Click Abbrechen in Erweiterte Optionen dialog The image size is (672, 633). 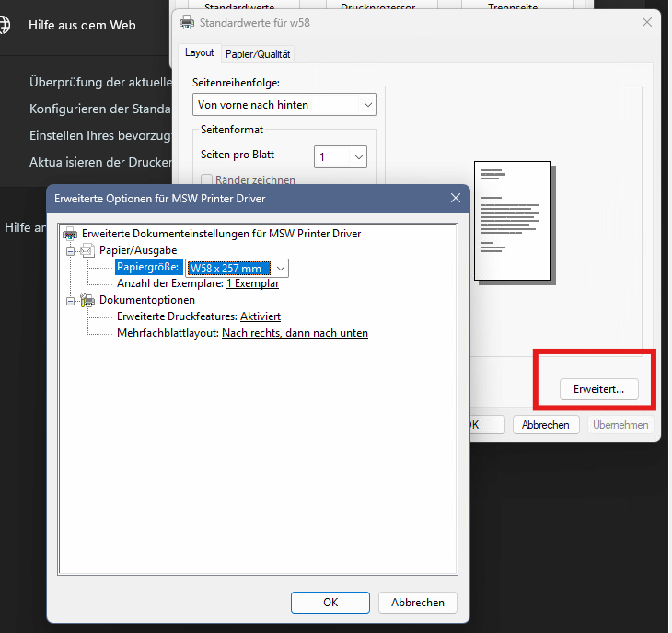(417, 602)
